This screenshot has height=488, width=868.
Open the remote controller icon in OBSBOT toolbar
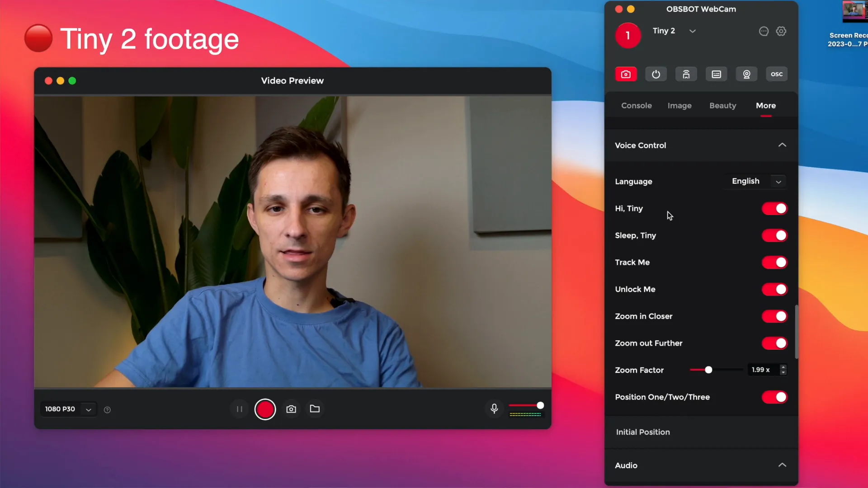coord(686,74)
